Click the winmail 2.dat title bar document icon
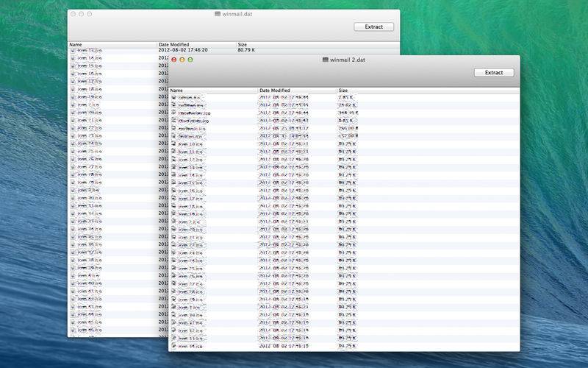The image size is (588, 368). pyautogui.click(x=325, y=60)
